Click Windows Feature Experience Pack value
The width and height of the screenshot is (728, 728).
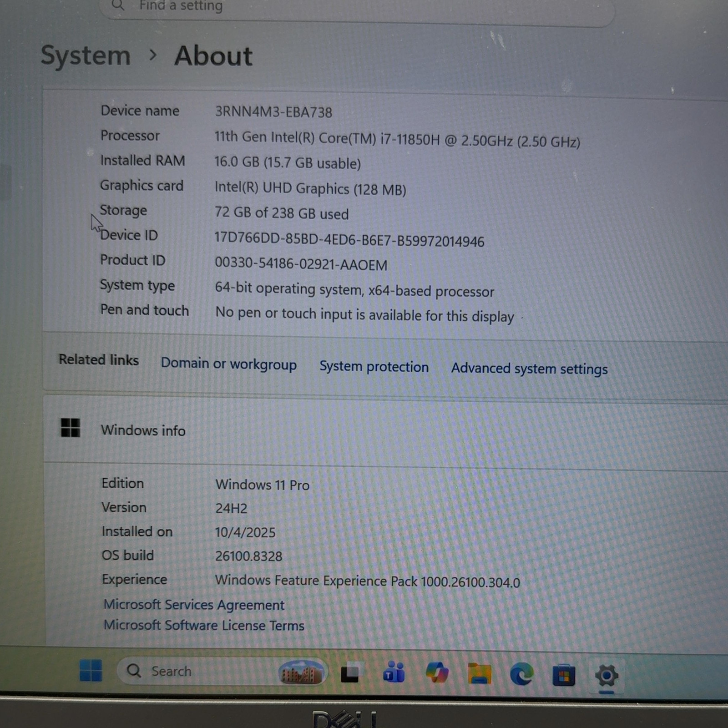[x=367, y=581]
